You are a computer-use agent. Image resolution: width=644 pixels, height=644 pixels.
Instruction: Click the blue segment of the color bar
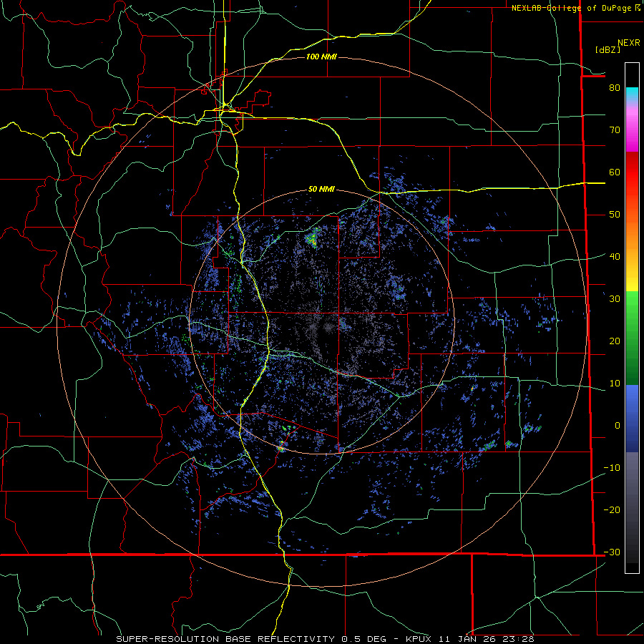tap(632, 418)
